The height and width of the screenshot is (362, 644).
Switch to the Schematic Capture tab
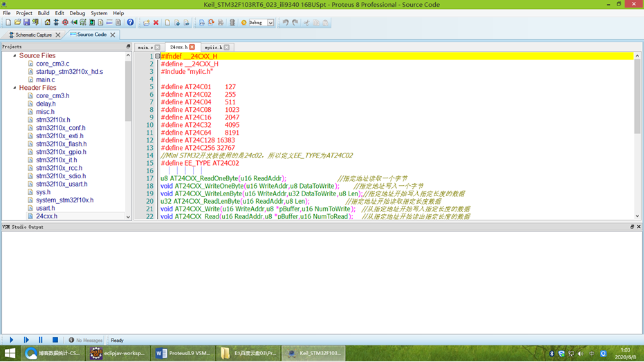point(33,35)
